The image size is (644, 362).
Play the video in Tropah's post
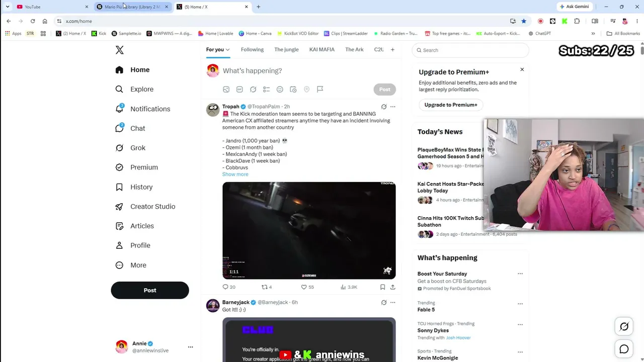pyautogui.click(x=309, y=230)
